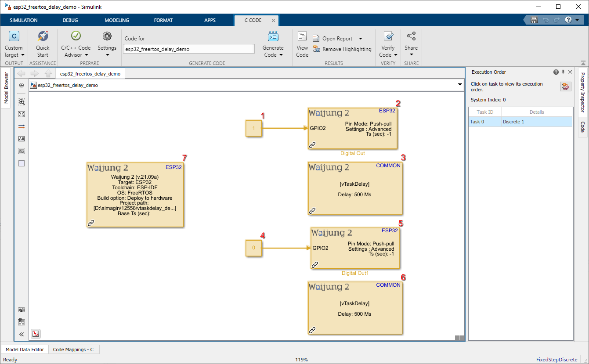Click Remove Highlighting
The image size is (589, 364).
click(342, 49)
